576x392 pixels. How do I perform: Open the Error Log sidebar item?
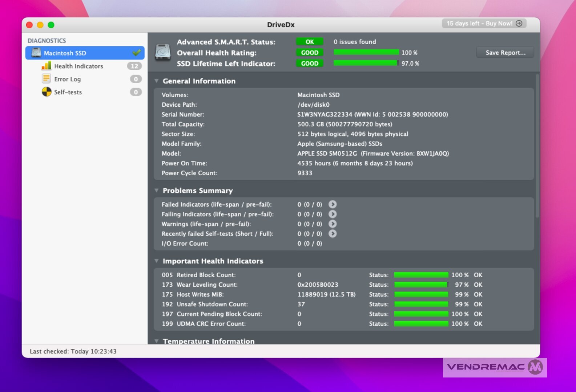pyautogui.click(x=68, y=79)
